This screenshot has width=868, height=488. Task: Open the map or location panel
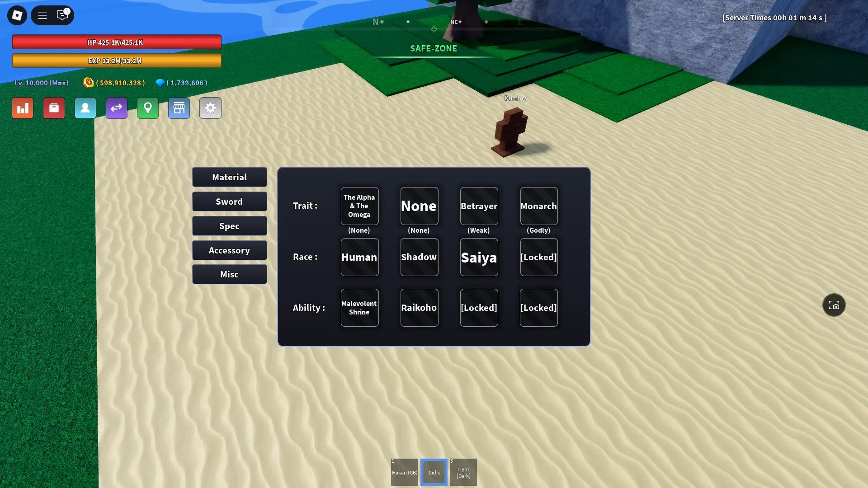(x=147, y=108)
